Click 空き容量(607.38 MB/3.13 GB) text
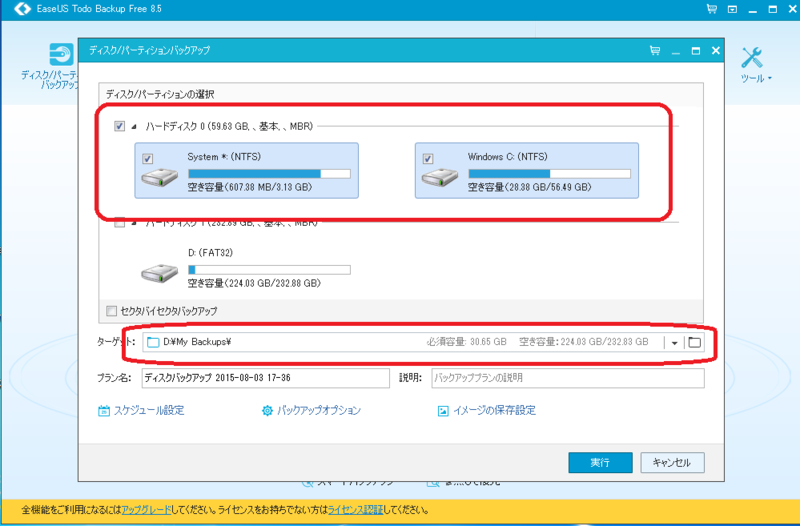 [x=249, y=187]
